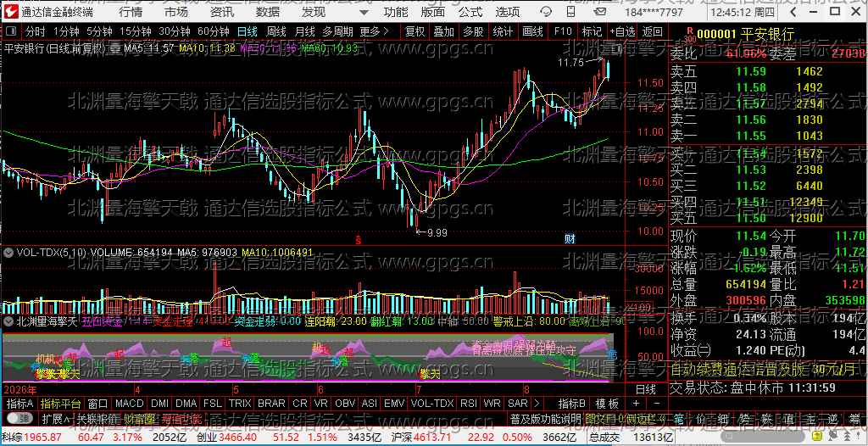Collapse the sidebar via 侧边栏《
868x446 pixels.
tap(644, 418)
